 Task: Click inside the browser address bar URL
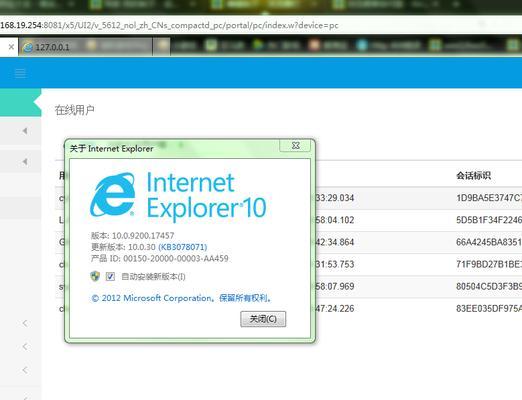pos(169,25)
